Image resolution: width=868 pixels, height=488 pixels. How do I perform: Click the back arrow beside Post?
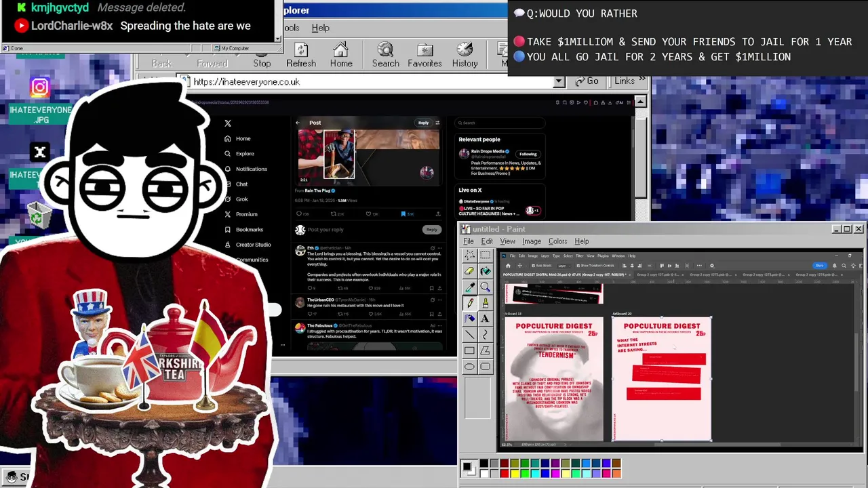pyautogui.click(x=298, y=123)
